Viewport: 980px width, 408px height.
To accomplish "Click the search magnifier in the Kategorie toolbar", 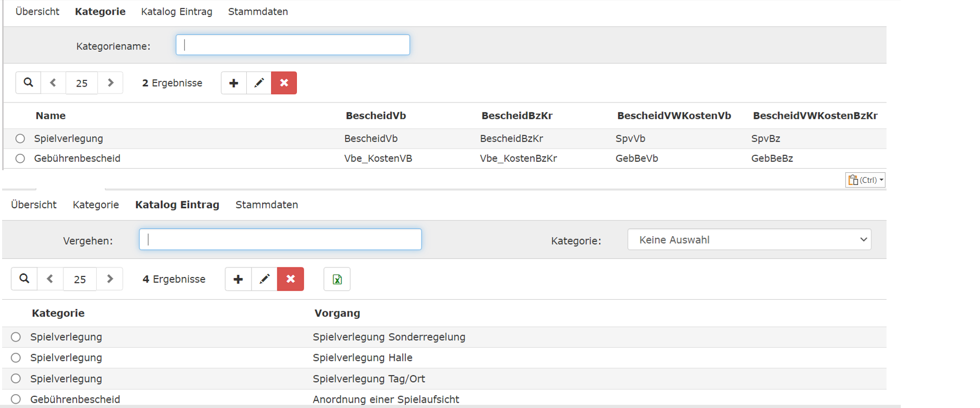I will pyautogui.click(x=29, y=83).
